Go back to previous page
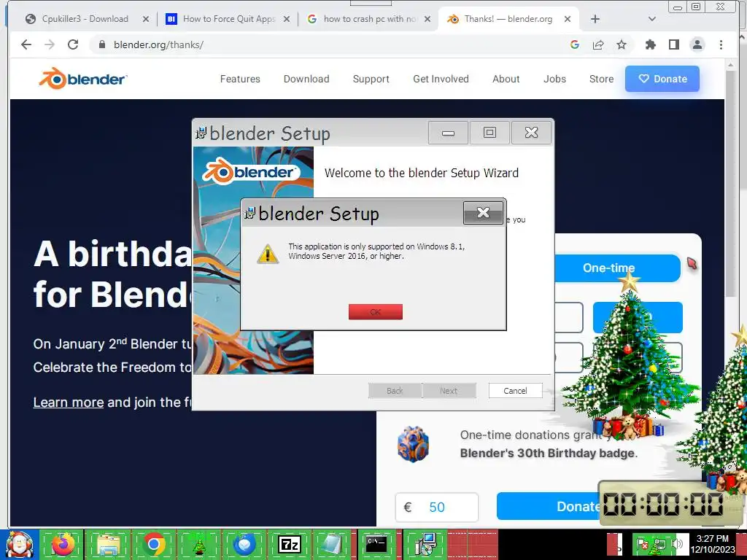 point(26,44)
